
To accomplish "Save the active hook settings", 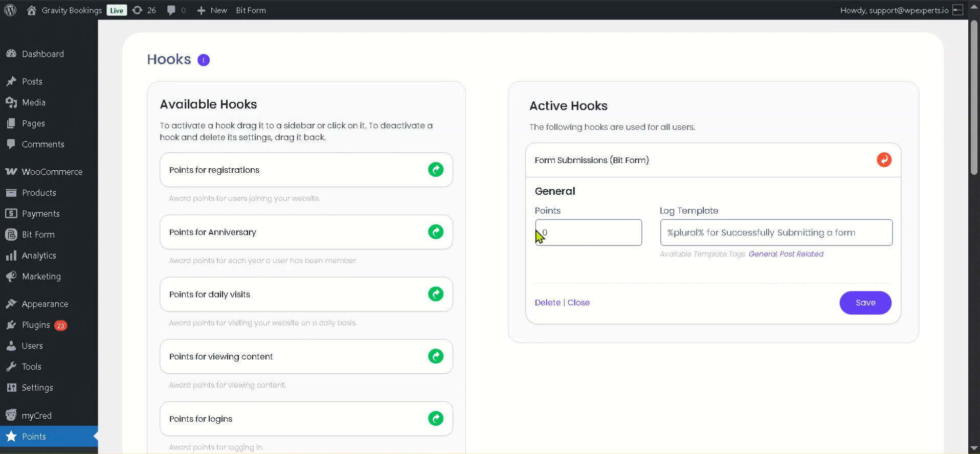I will 865,303.
